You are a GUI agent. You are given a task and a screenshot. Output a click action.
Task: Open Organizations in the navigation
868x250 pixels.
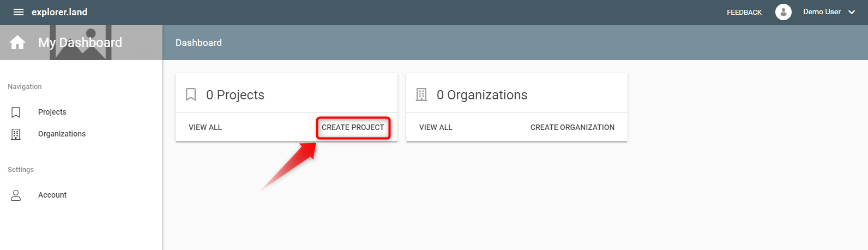click(62, 134)
